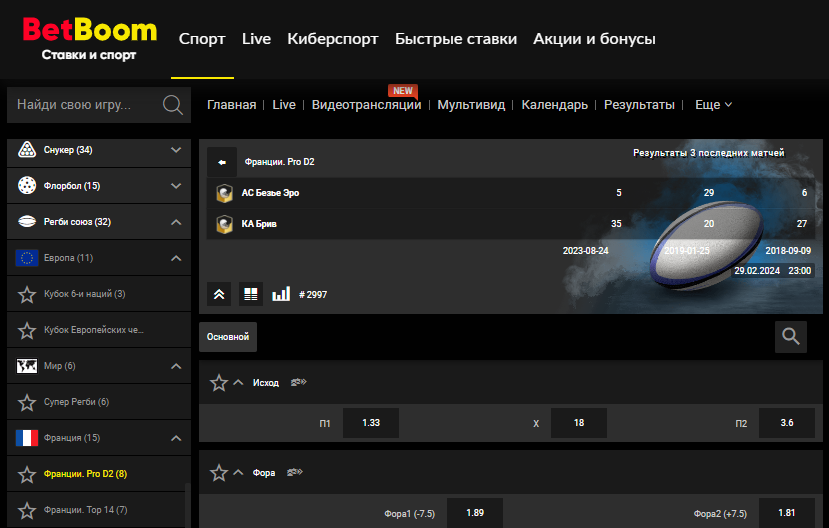Image resolution: width=829 pixels, height=528 pixels.
Task: Click the icon beside Исход label
Action: pos(299,382)
